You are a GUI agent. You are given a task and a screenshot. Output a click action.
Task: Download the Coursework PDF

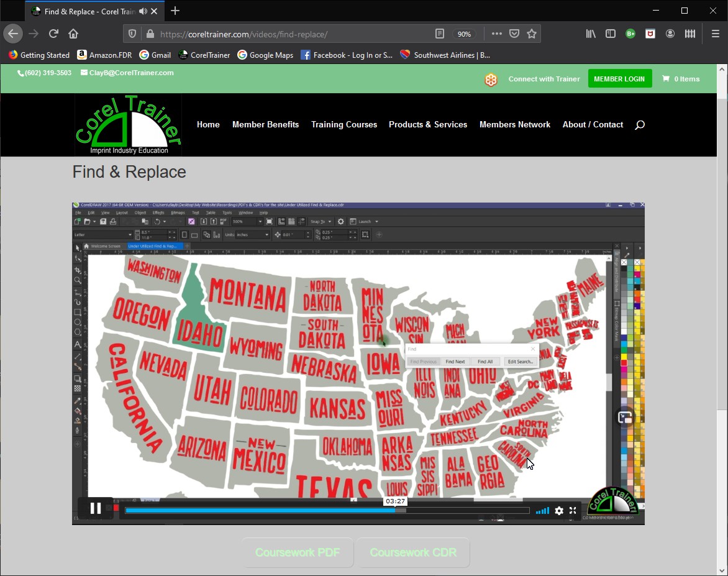[297, 552]
